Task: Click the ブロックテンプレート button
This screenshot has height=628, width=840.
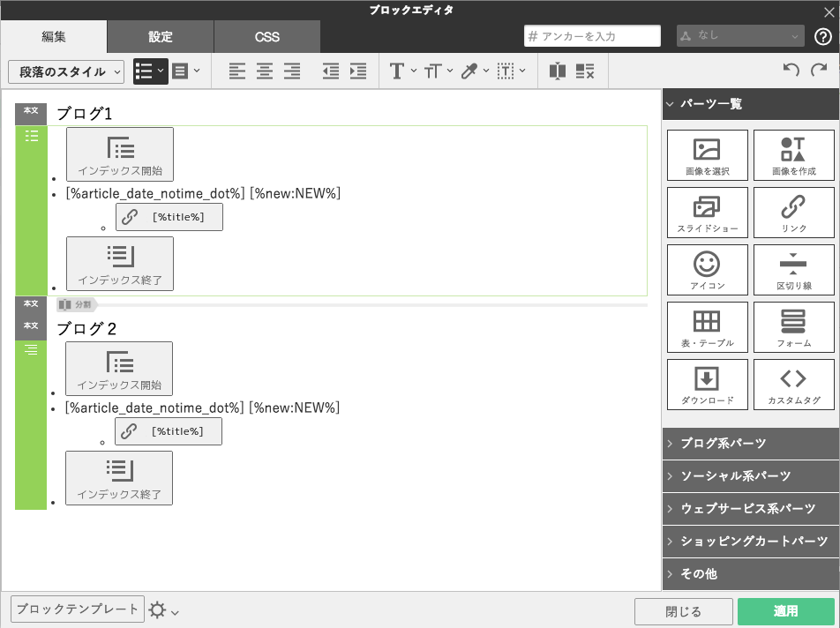Action: tap(78, 609)
